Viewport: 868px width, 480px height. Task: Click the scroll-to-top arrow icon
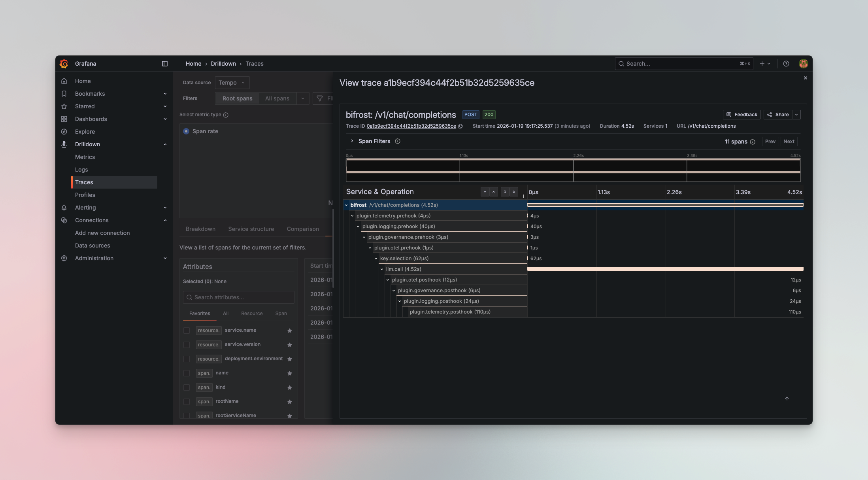pyautogui.click(x=787, y=399)
